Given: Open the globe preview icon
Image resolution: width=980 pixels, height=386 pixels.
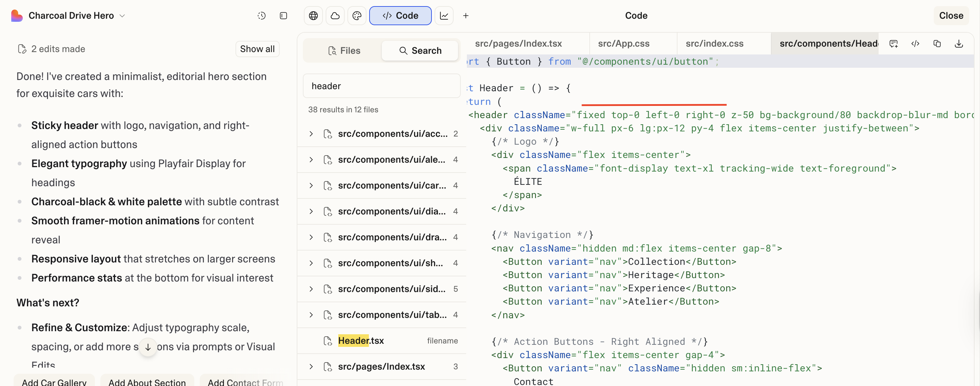Looking at the screenshot, I should point(313,16).
